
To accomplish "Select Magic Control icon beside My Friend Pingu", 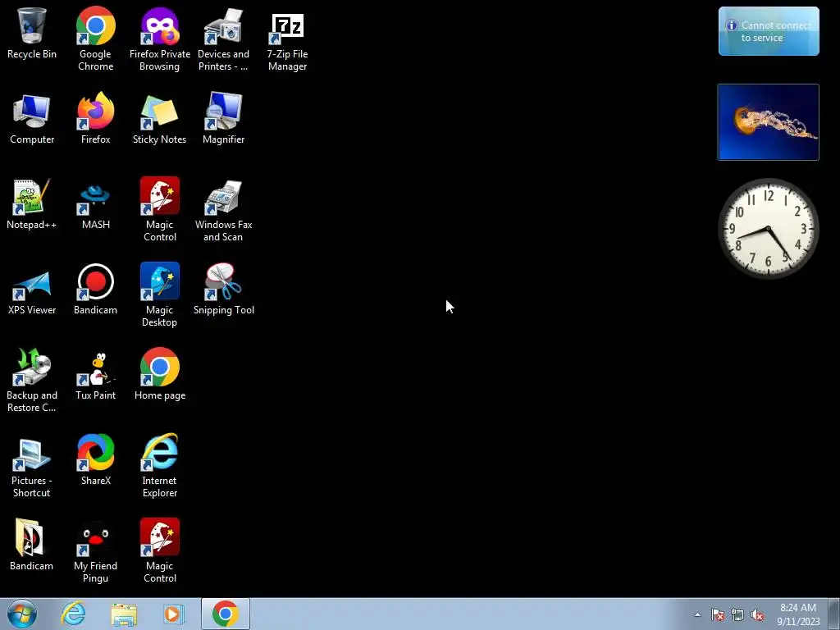I will point(160,550).
